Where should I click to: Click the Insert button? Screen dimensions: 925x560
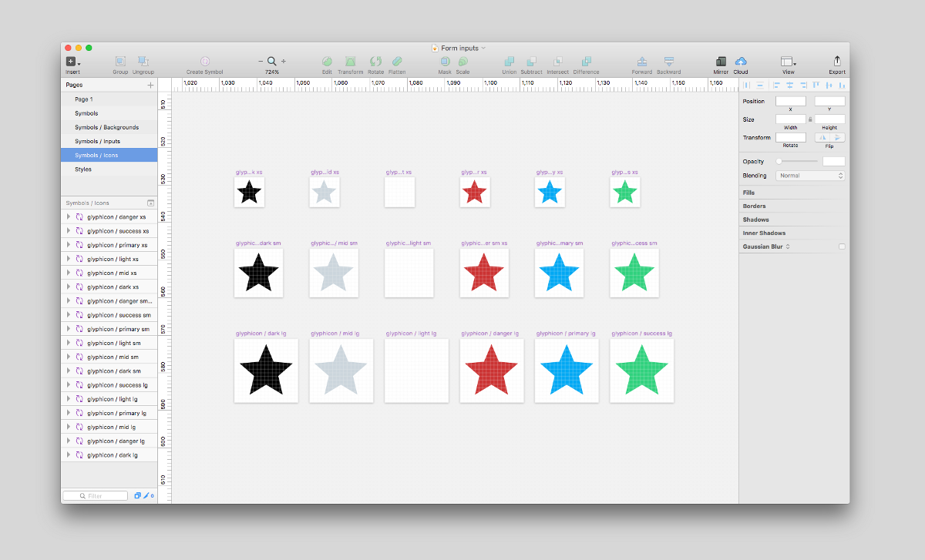tap(72, 62)
